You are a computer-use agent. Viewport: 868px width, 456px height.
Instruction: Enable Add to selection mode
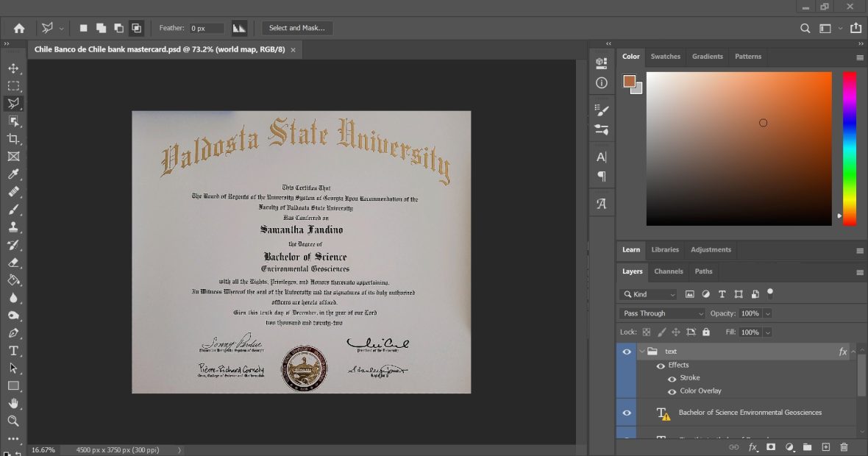101,28
